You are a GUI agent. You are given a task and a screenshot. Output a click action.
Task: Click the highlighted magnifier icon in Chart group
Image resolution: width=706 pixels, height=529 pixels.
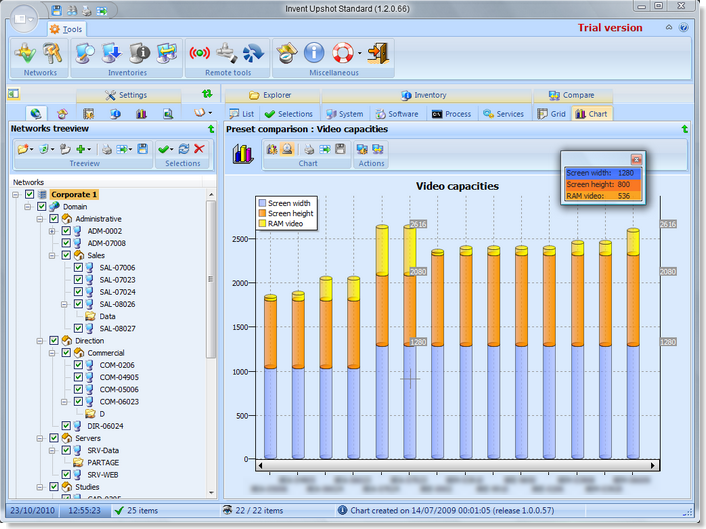point(287,149)
